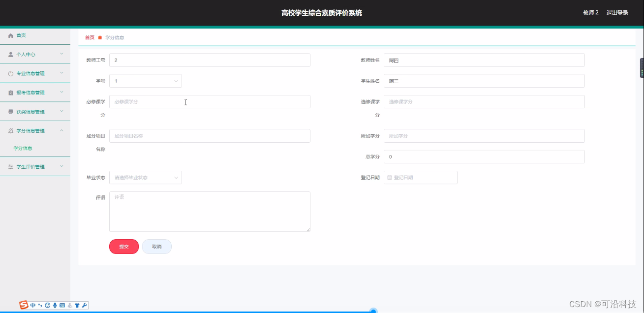Open the Sogou virtual keyboard toggle
This screenshot has width=644, height=313.
tap(61, 305)
